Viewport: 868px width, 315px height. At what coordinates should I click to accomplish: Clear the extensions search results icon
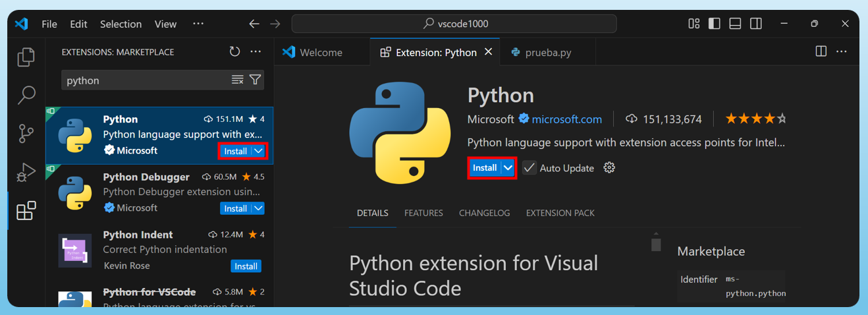238,80
